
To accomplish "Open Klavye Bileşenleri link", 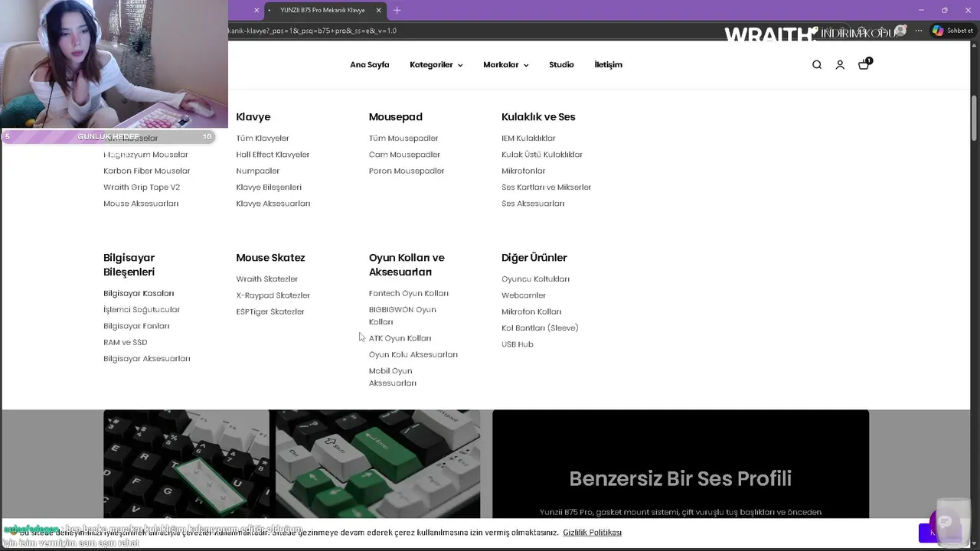I will (269, 187).
